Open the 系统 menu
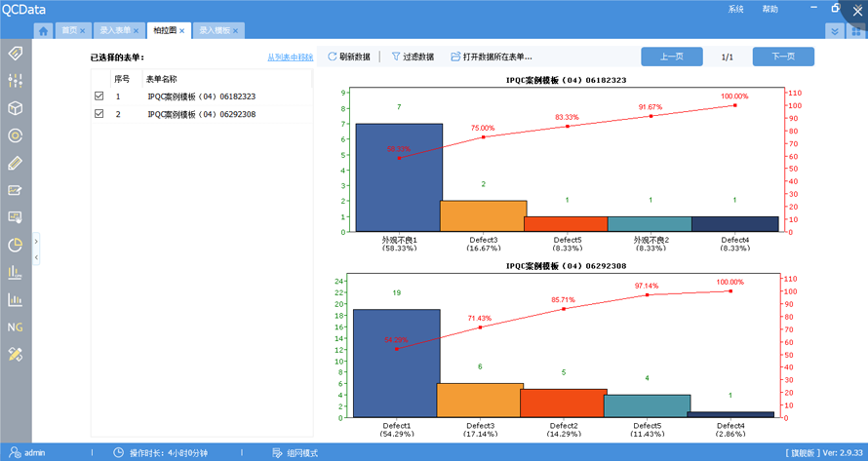The image size is (868, 461). (x=735, y=9)
